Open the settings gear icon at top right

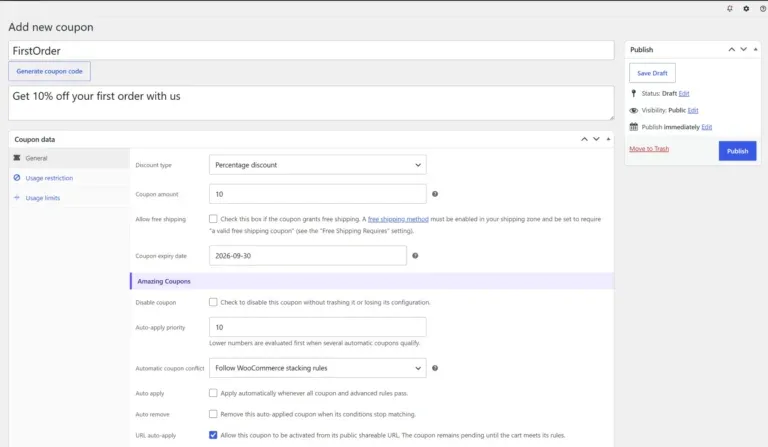click(x=746, y=8)
